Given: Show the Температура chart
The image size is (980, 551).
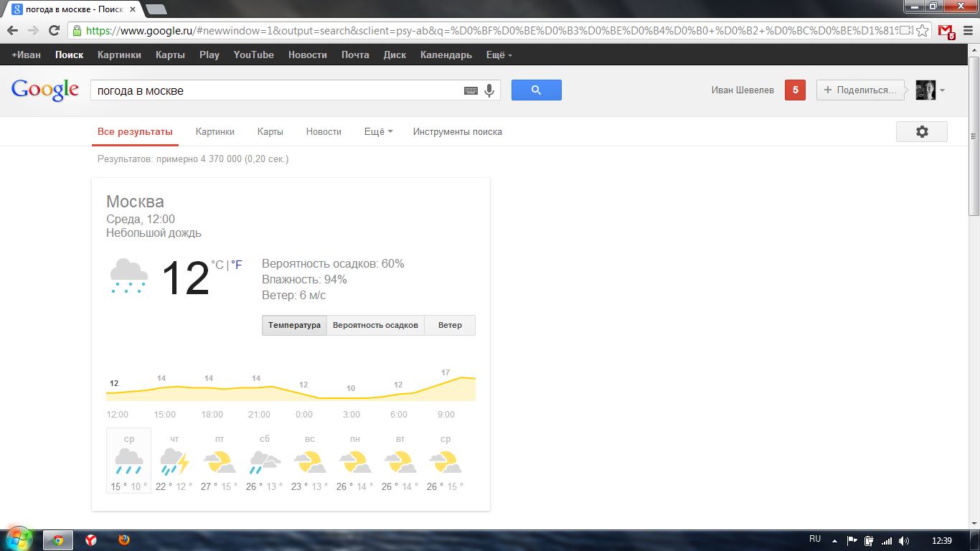Looking at the screenshot, I should [x=294, y=325].
